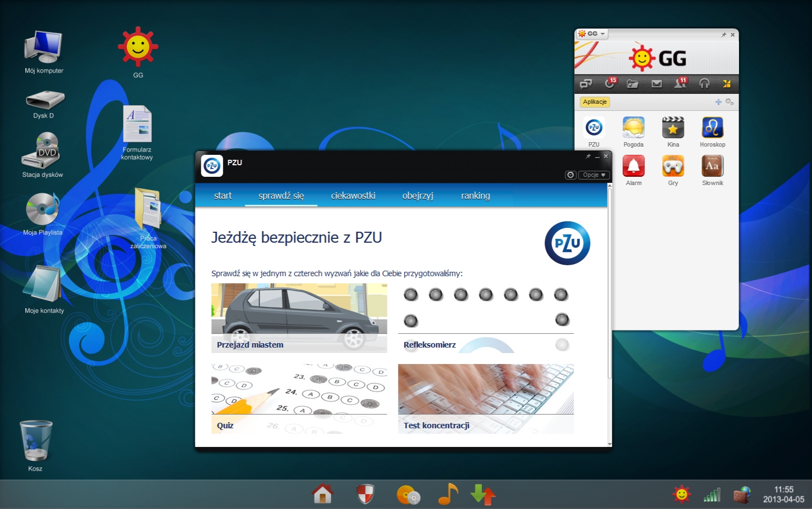Click the PZU window vertical scrollbar
812x509 pixels.
(609, 286)
